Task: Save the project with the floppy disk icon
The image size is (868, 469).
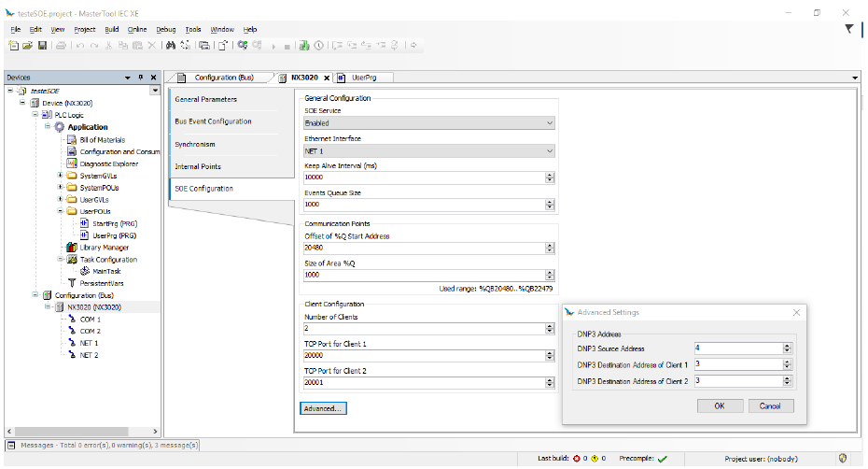Action: pos(42,46)
